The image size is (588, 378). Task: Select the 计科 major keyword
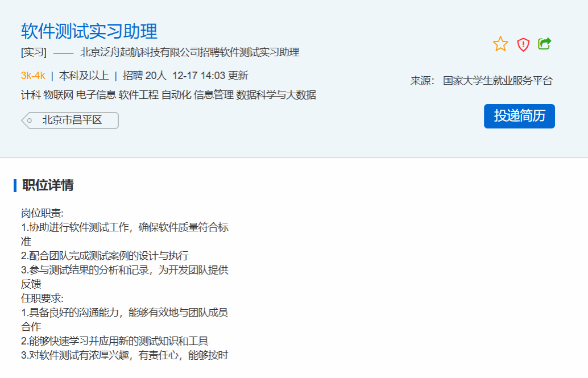(31, 95)
